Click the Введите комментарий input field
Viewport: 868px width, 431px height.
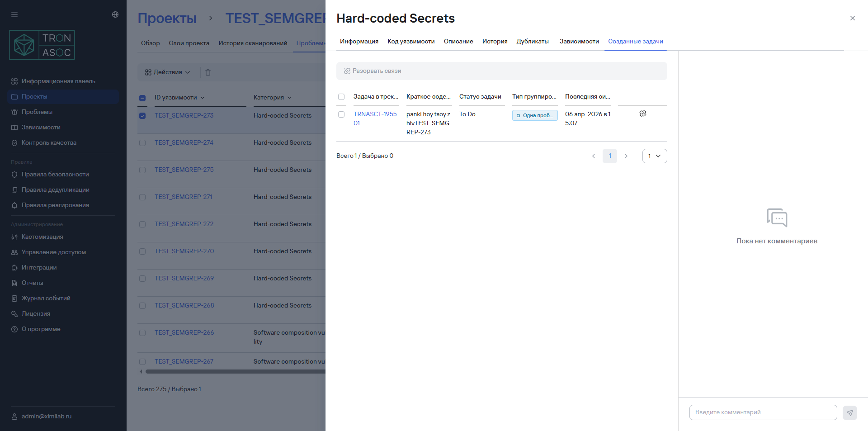[x=763, y=412]
